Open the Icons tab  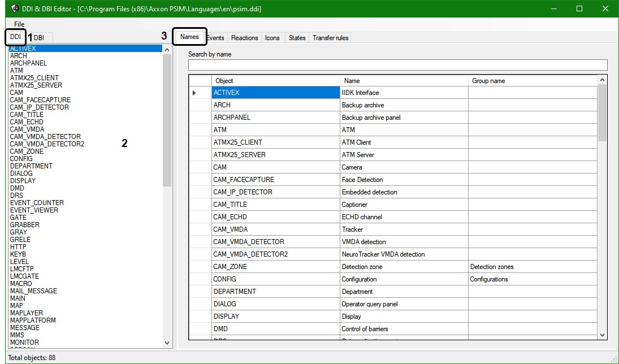pos(272,38)
